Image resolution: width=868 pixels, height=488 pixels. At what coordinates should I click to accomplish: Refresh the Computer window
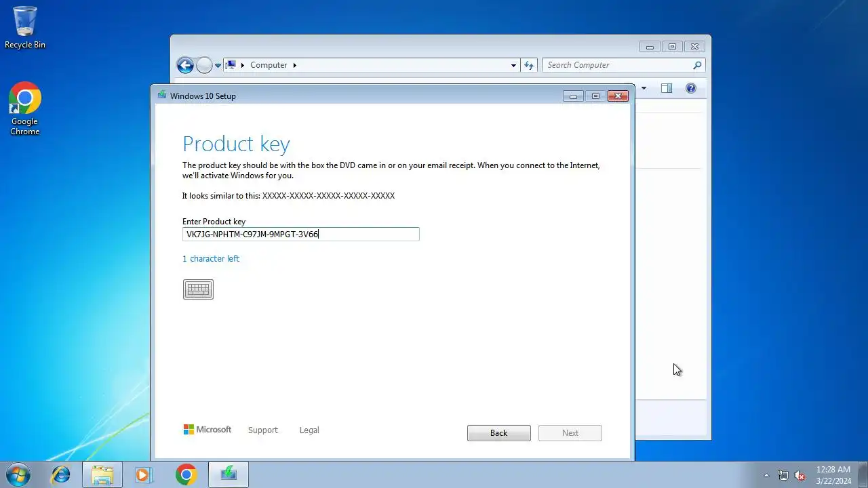pyautogui.click(x=529, y=65)
